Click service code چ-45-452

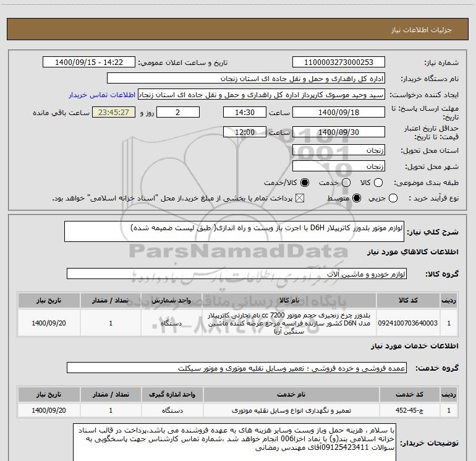pos(409,410)
